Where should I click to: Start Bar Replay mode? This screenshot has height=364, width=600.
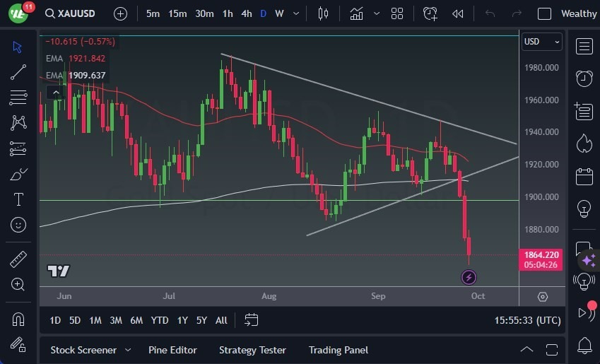457,13
